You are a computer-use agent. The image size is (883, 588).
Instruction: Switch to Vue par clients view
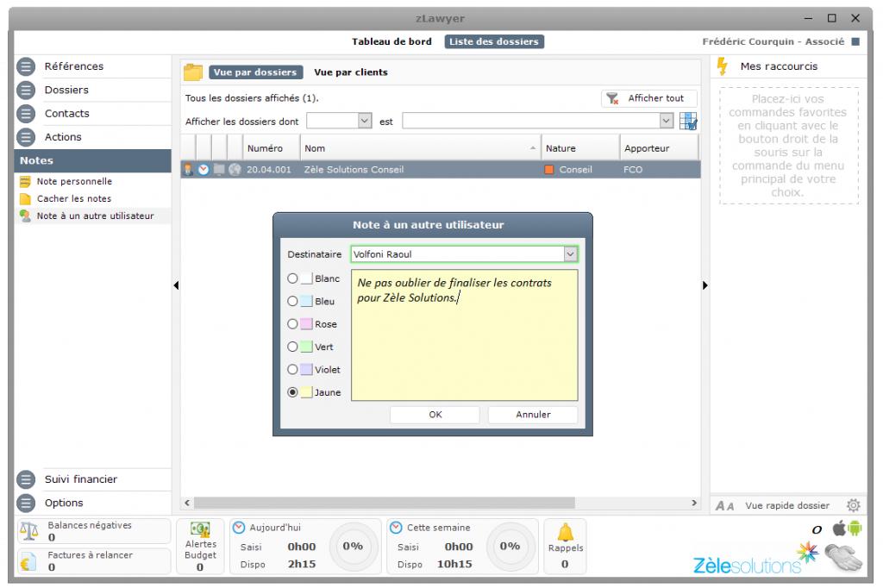[x=351, y=72]
